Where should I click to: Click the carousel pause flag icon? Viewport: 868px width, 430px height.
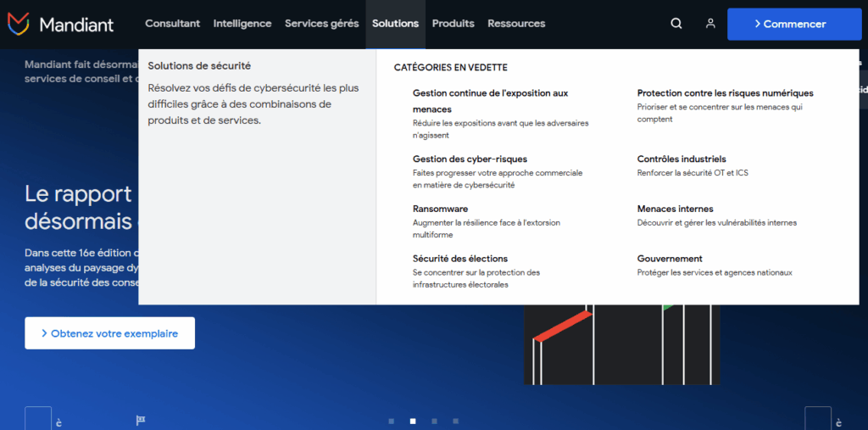point(141,422)
